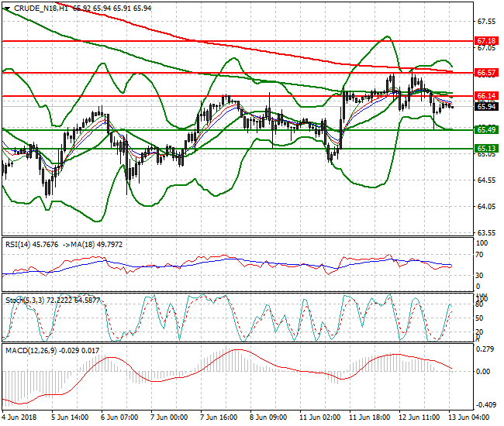
Task: Click the 67.55 price scale value
Action: [x=486, y=22]
